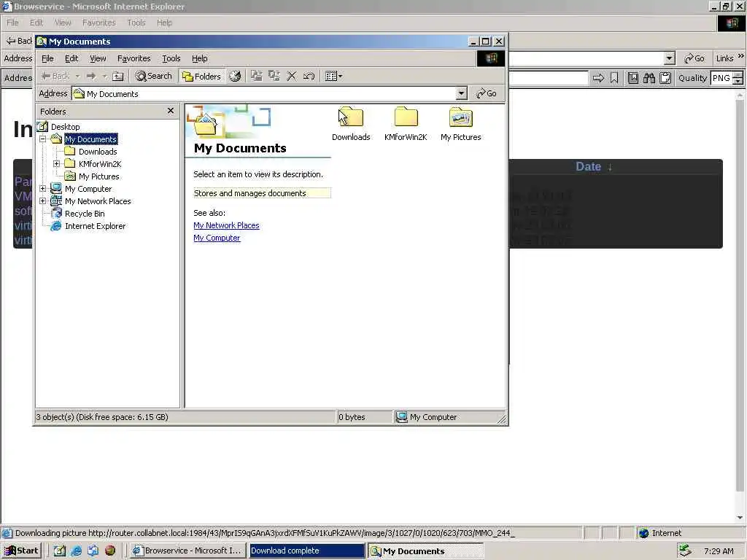This screenshot has height=560, width=747.
Task: Click Browservice go arrow icon
Action: (x=598, y=78)
